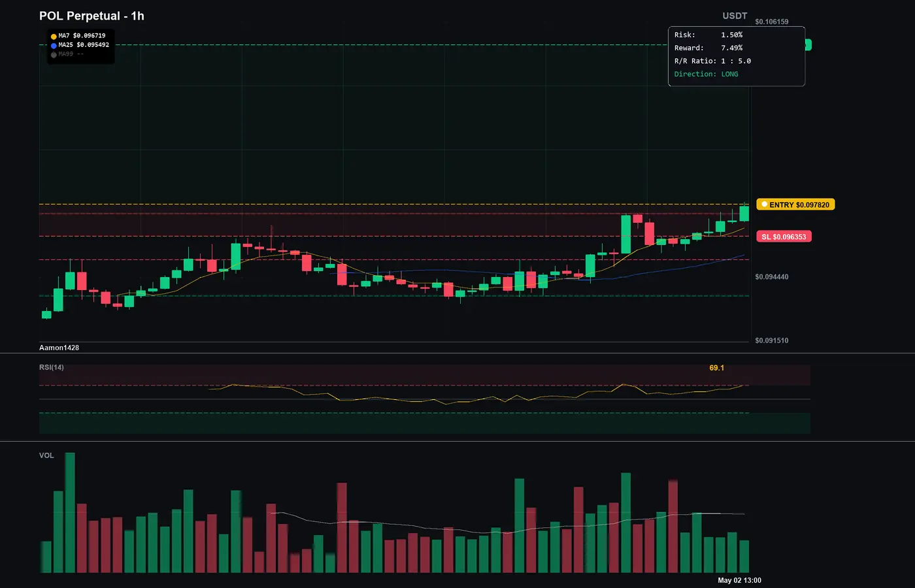This screenshot has width=915, height=588.
Task: Select the yellow ENTRY $0.097820 price tag
Action: tap(795, 204)
